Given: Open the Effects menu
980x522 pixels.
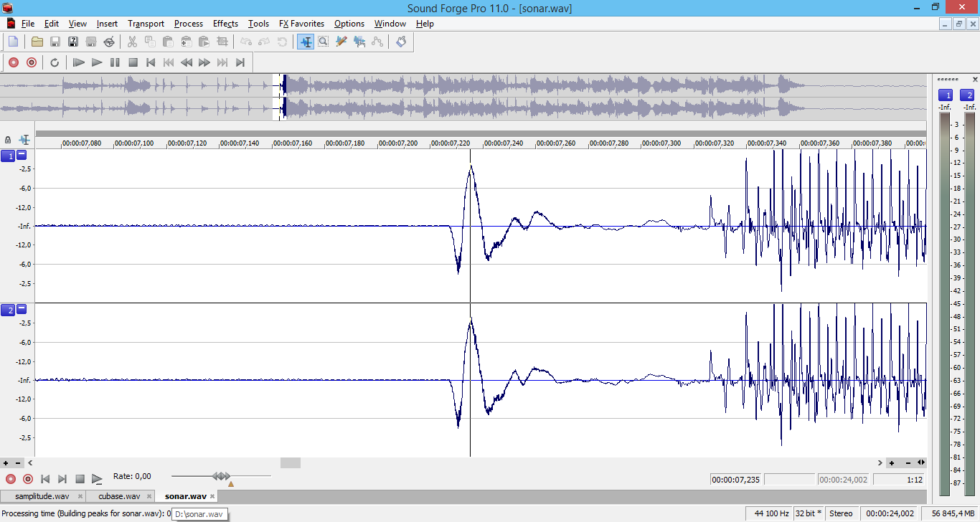Looking at the screenshot, I should (225, 24).
